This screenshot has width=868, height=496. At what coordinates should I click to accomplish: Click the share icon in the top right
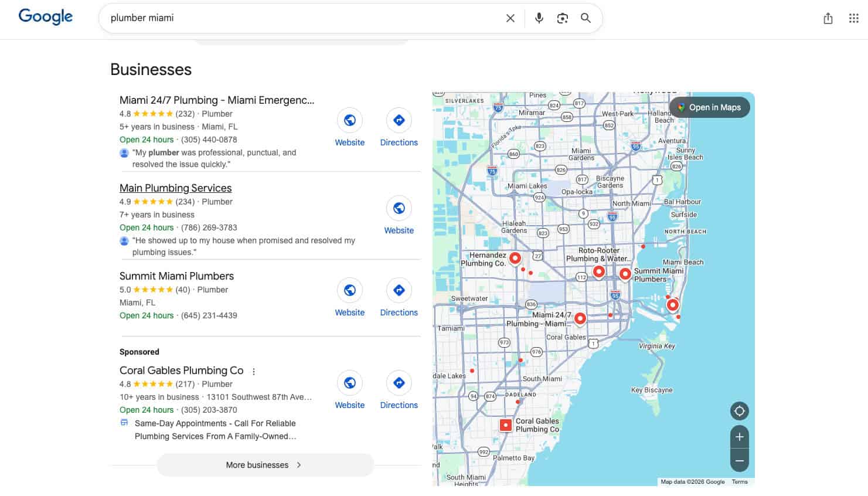point(828,18)
